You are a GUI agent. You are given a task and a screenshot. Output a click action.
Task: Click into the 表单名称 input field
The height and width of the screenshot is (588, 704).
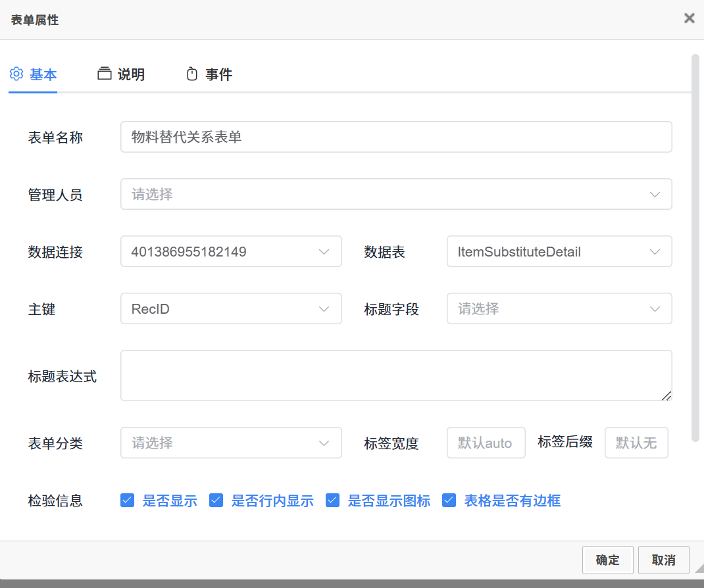coord(395,137)
